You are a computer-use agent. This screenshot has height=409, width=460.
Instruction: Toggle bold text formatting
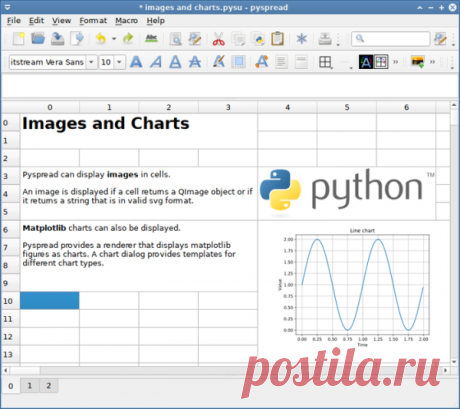pos(136,62)
